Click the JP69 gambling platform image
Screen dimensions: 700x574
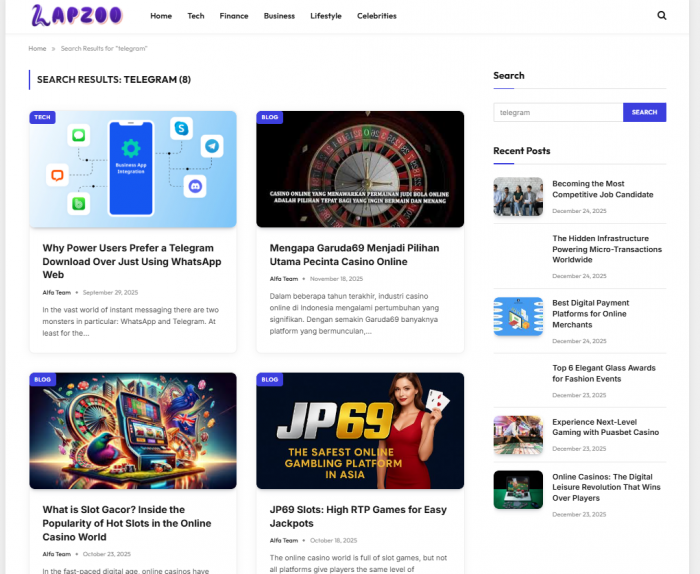click(360, 431)
